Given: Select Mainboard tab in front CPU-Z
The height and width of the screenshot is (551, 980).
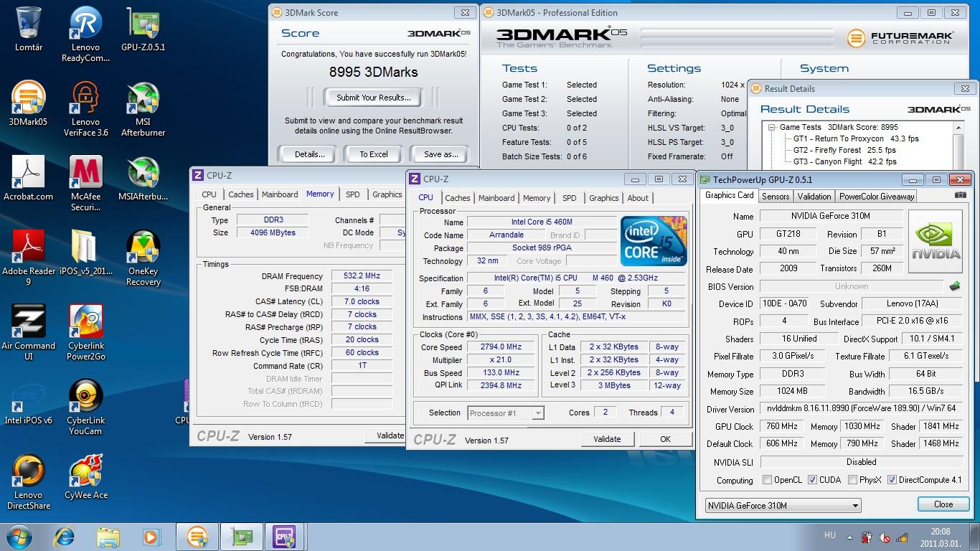Looking at the screenshot, I should coord(496,198).
